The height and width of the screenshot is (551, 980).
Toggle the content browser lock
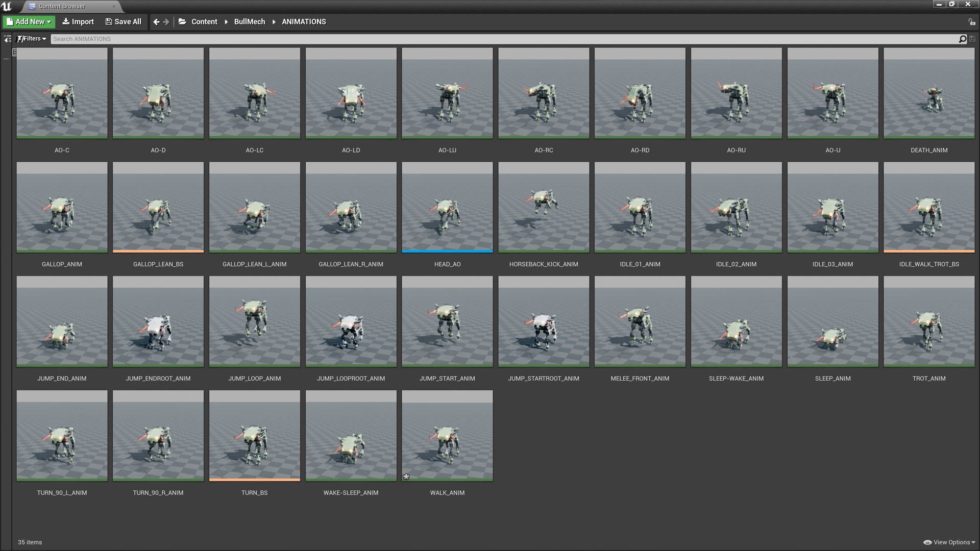[x=971, y=22]
